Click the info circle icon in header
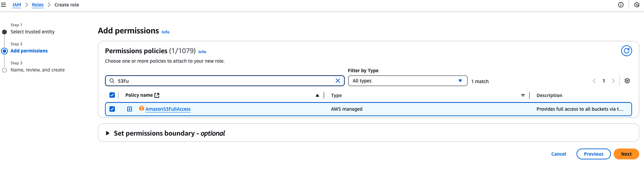 621,5
